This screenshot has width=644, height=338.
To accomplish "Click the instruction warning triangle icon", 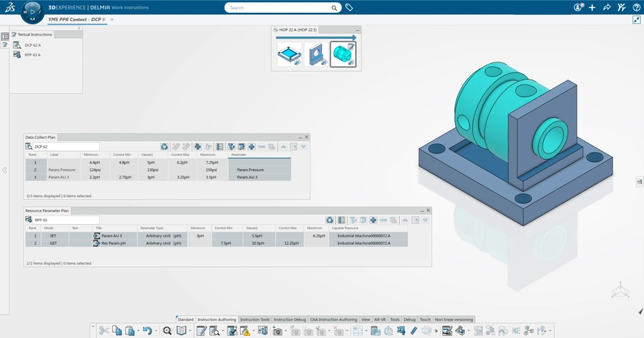I will (245, 331).
